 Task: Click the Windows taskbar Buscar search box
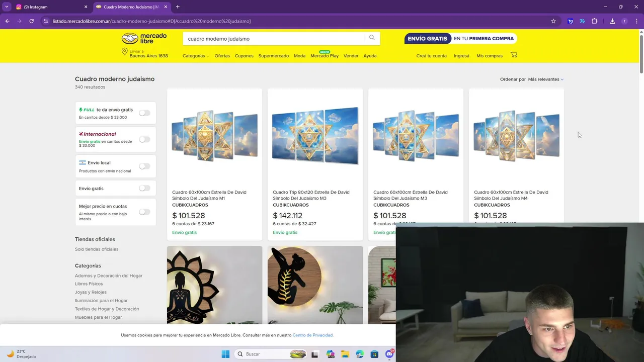(271, 354)
